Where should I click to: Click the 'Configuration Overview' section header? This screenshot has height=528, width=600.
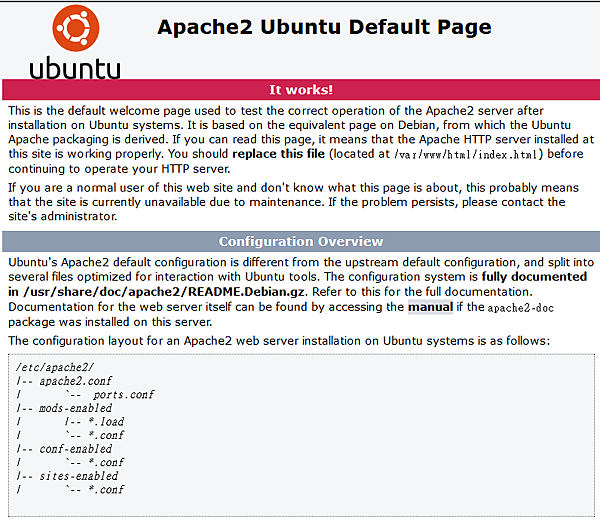click(301, 241)
